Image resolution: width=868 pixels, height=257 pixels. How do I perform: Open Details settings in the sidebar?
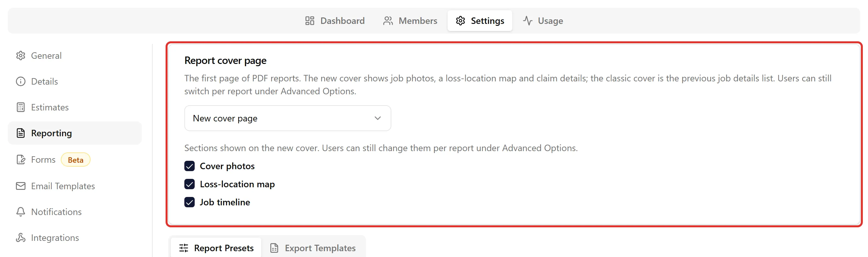coord(74,81)
